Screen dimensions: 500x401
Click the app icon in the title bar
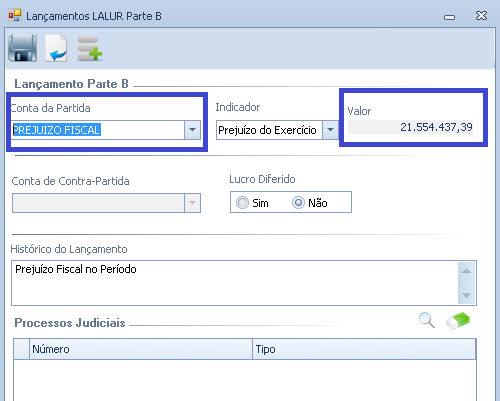(x=15, y=16)
